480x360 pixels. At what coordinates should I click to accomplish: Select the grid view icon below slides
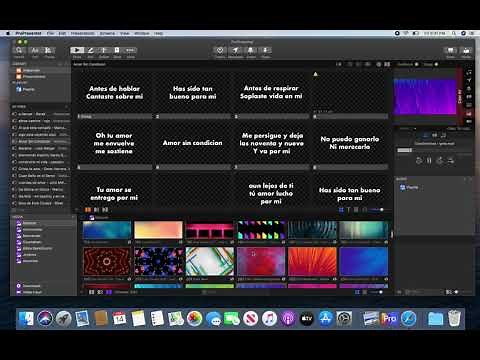341,210
